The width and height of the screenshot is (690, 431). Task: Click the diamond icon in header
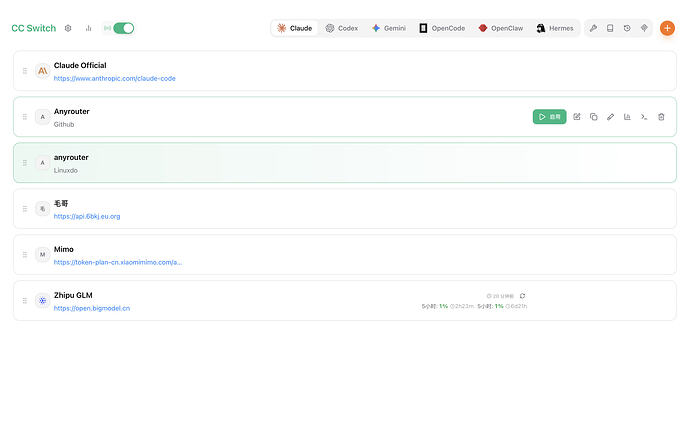coord(644,28)
